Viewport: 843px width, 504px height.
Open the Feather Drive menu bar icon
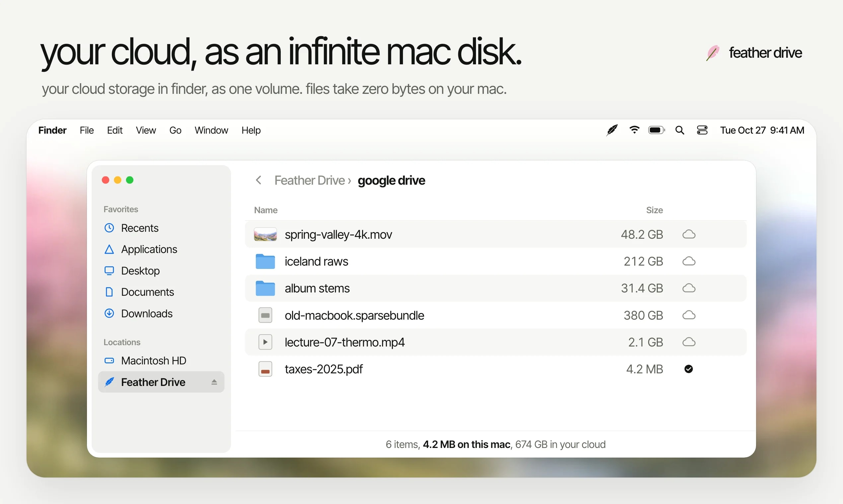point(612,130)
